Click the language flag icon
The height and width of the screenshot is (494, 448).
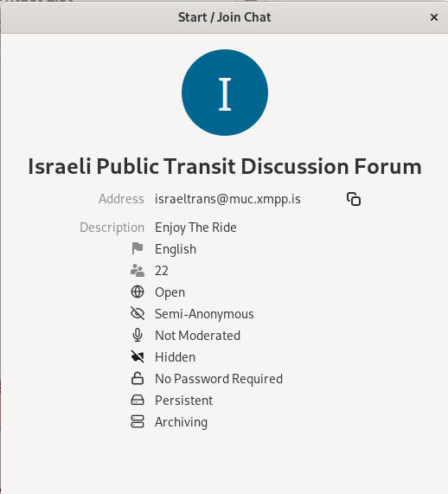(138, 248)
